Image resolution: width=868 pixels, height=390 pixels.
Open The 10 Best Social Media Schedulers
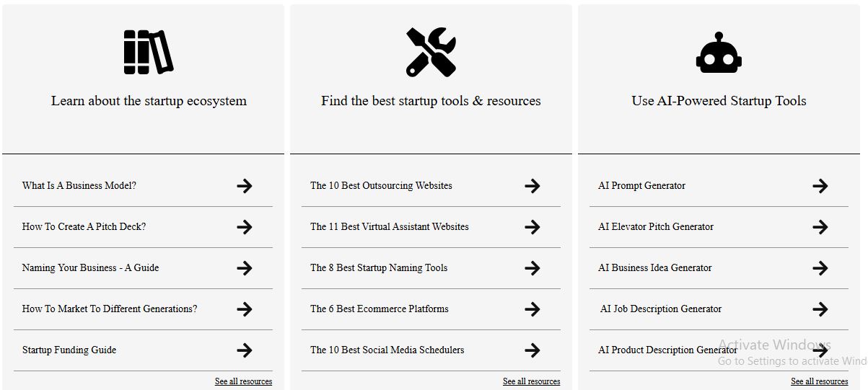pyautogui.click(x=387, y=350)
